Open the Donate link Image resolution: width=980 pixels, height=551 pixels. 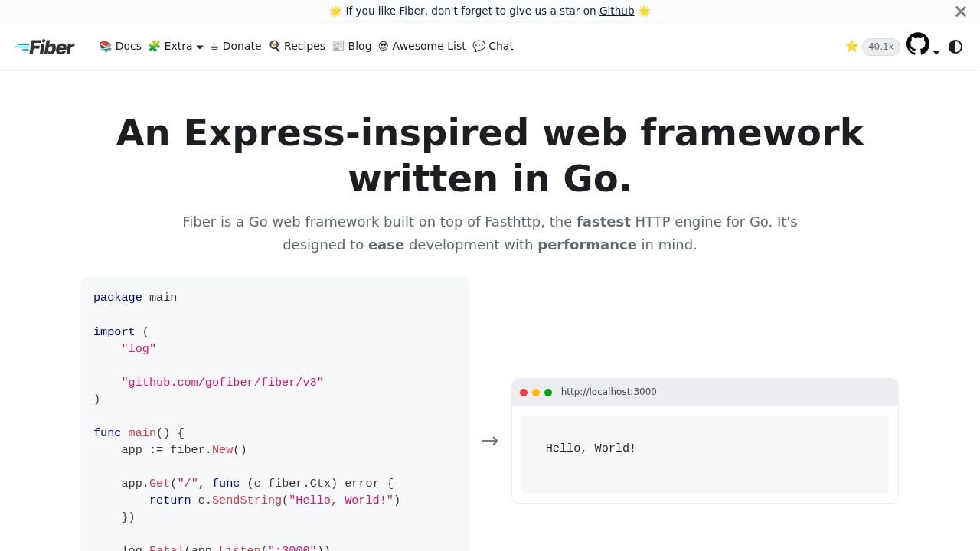point(236,46)
